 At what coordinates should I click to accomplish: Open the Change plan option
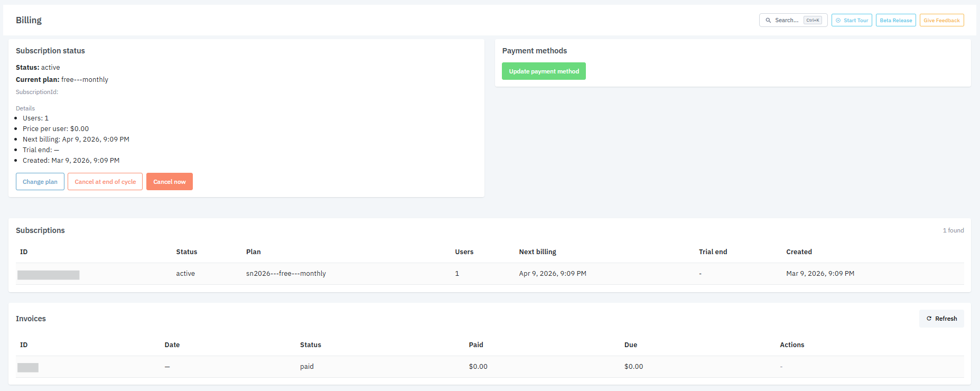point(40,182)
